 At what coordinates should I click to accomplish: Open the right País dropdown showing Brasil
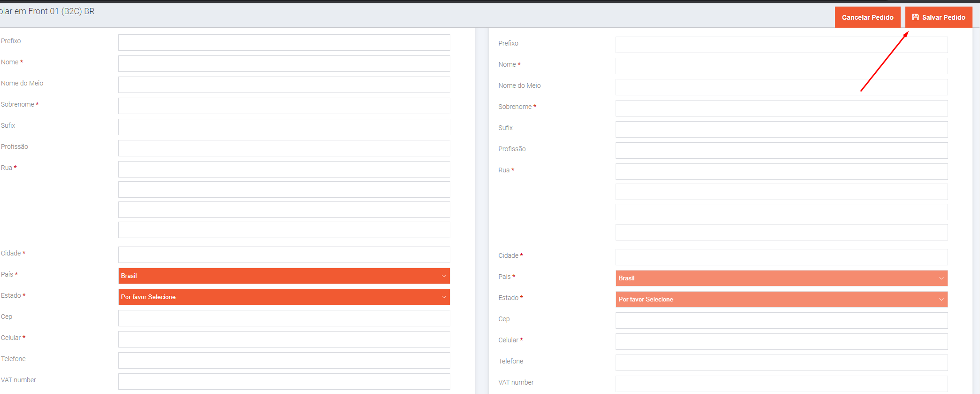781,278
